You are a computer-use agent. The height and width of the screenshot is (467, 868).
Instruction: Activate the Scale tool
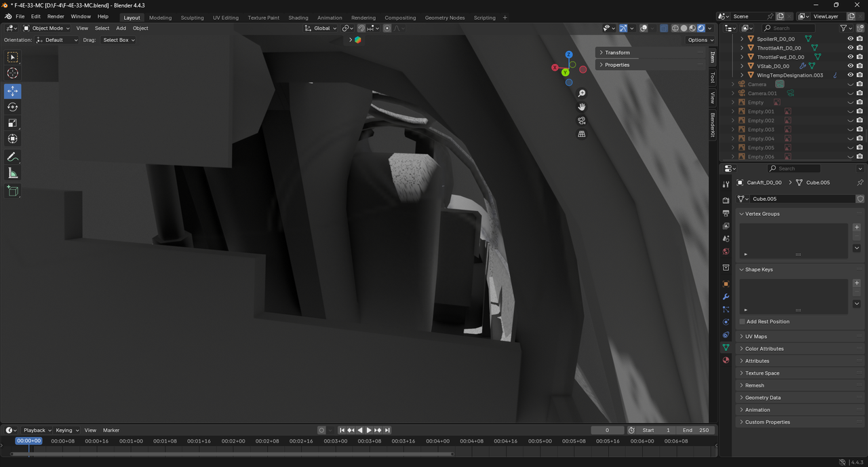[12, 123]
